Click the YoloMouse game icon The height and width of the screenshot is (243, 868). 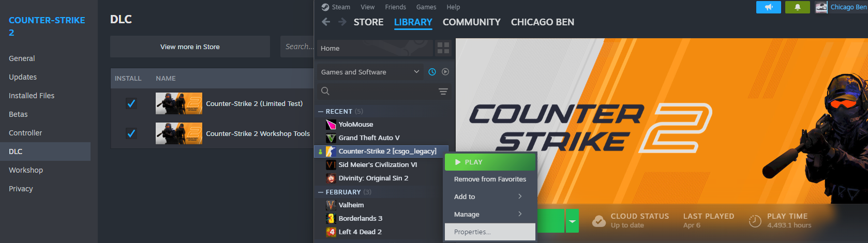331,125
